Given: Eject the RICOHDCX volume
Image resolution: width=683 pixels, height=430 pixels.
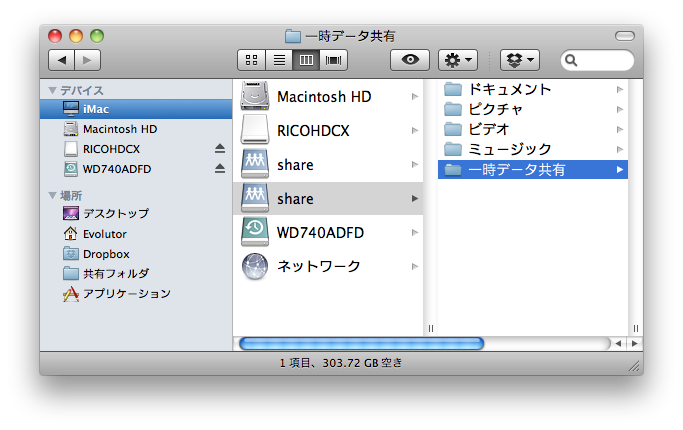Looking at the screenshot, I should pos(220,149).
